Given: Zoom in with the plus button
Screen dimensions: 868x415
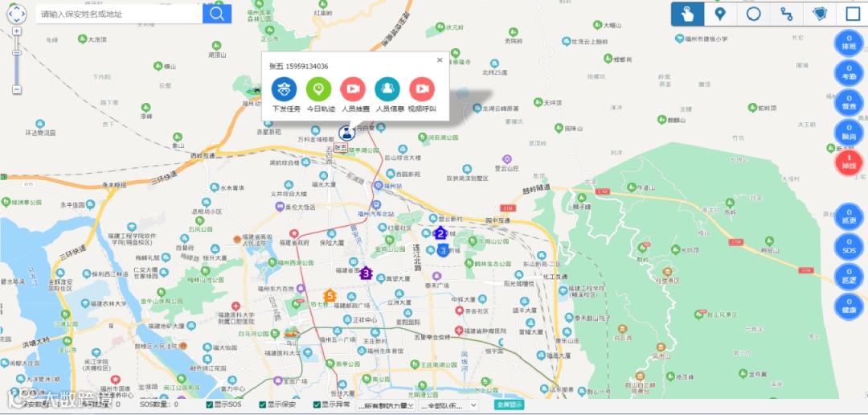Looking at the screenshot, I should (17, 31).
